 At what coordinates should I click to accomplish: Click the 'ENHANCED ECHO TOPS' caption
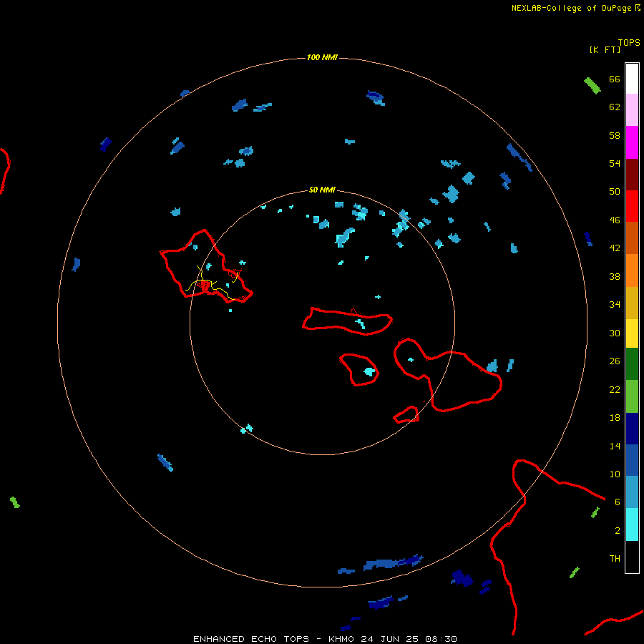(251, 639)
